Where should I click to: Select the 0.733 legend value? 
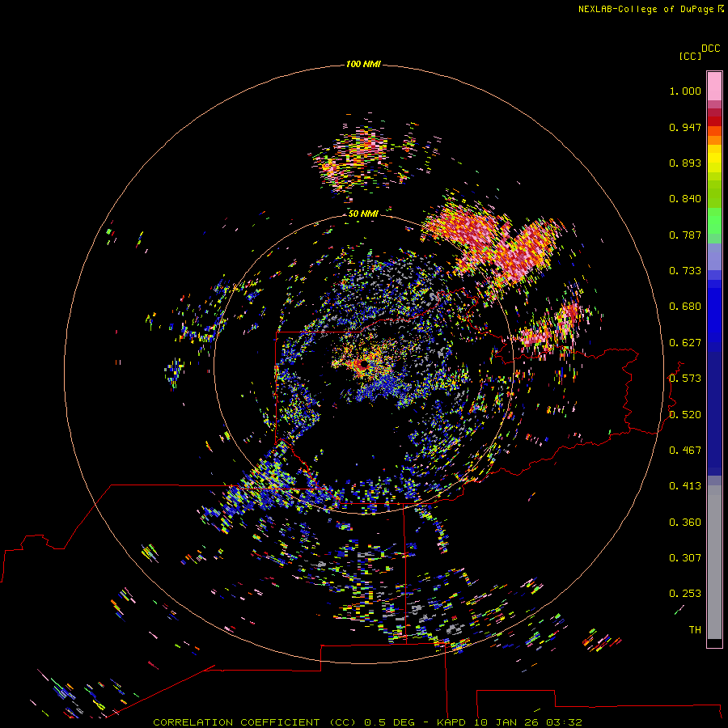coord(685,271)
